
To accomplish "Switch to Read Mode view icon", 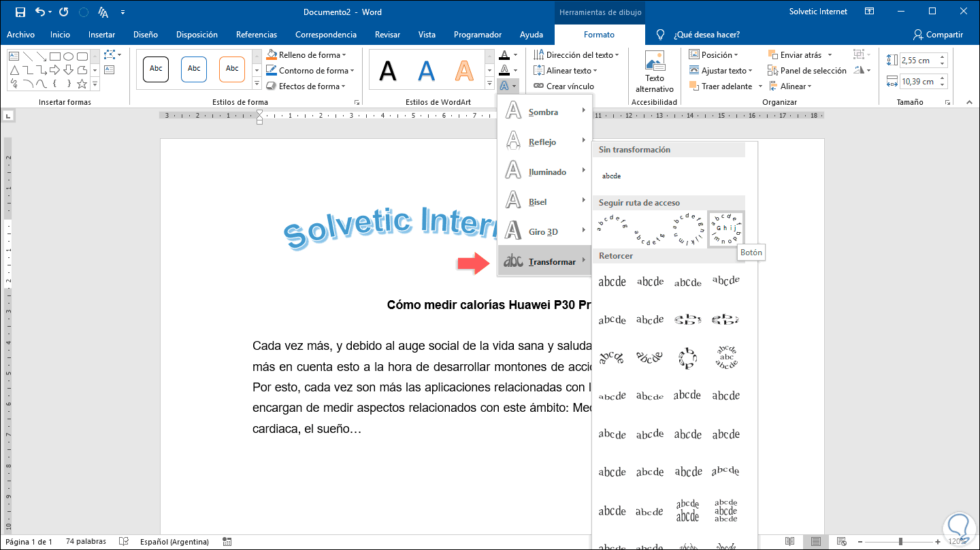I will 789,542.
